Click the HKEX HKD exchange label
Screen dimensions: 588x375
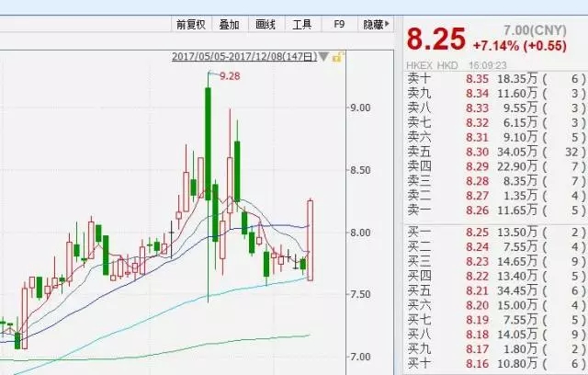pos(432,66)
